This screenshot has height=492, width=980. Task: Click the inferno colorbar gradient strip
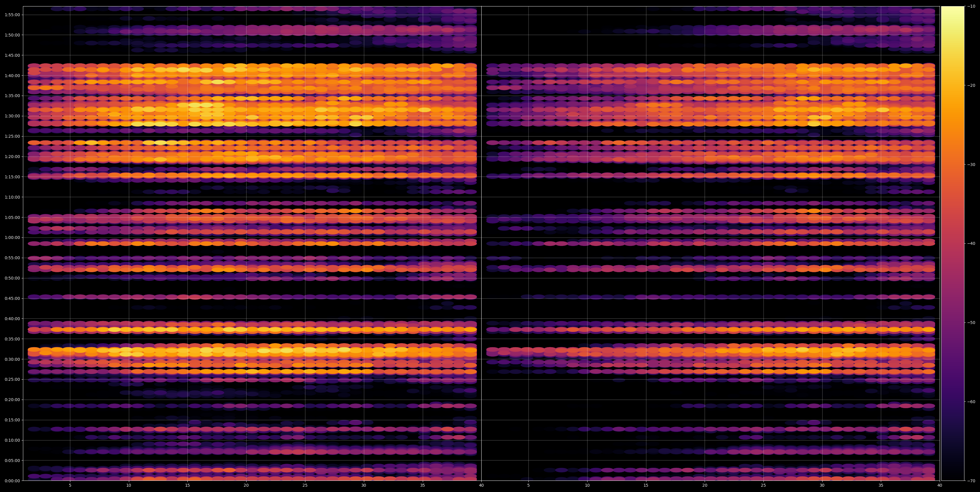(953, 244)
